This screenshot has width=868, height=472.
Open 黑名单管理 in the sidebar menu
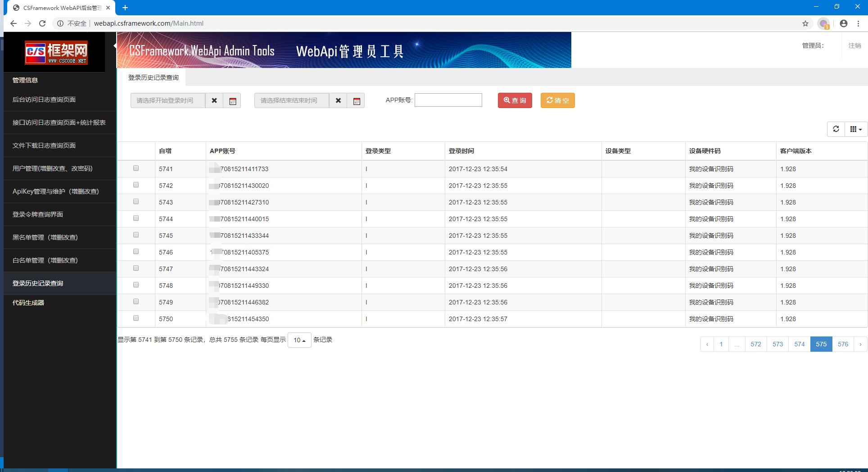click(x=45, y=237)
